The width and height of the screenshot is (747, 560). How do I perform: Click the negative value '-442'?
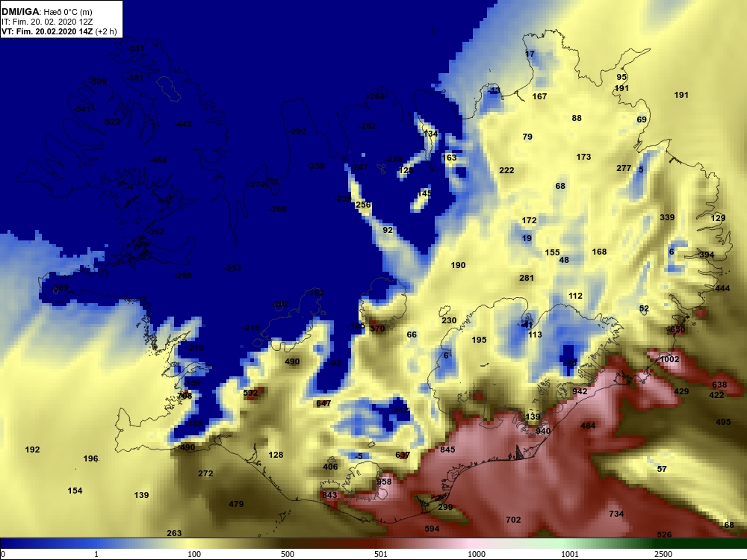pyautogui.click(x=184, y=124)
